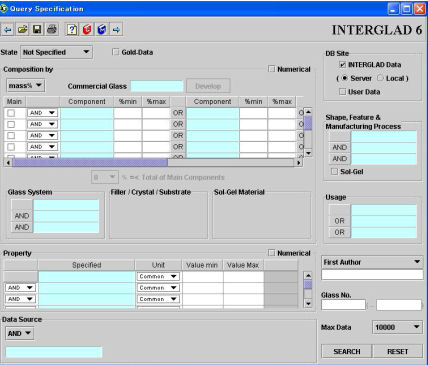Screen dimensions: 428x365
Task: Click the forward arrow toolbar icon
Action: tap(116, 30)
